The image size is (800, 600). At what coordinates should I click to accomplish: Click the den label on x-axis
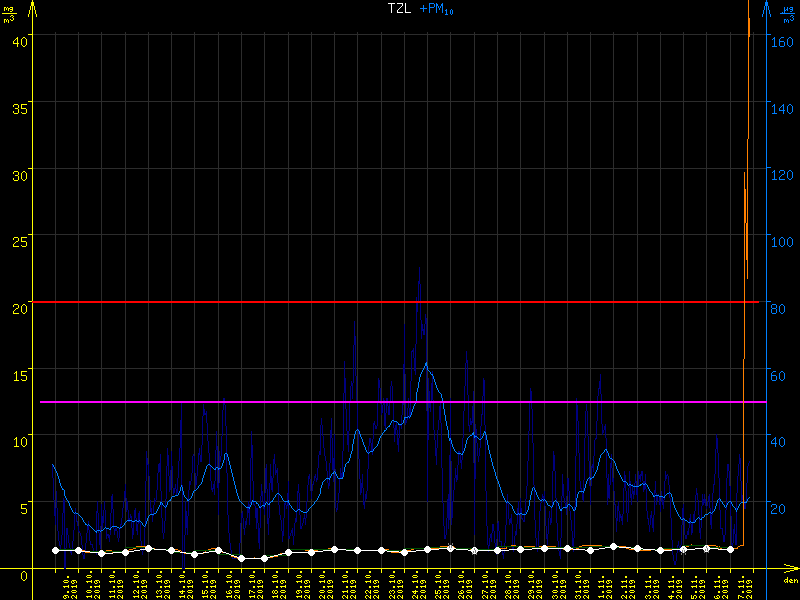tap(790, 581)
